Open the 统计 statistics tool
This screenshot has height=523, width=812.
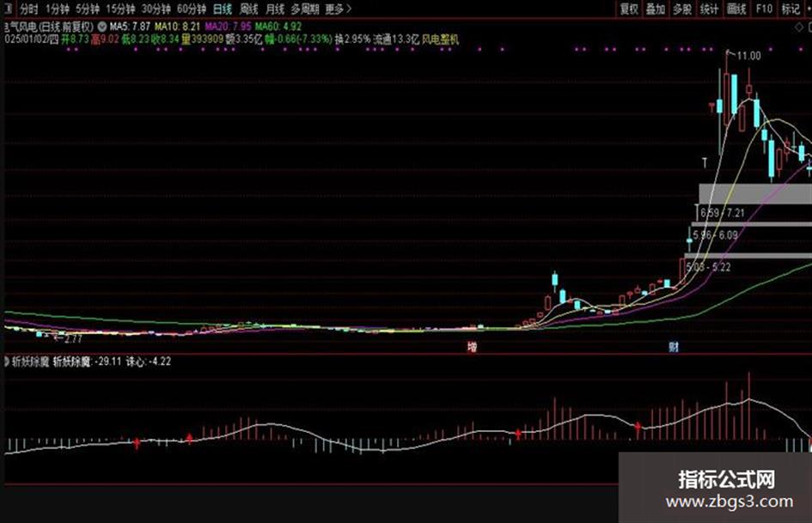[x=709, y=9]
